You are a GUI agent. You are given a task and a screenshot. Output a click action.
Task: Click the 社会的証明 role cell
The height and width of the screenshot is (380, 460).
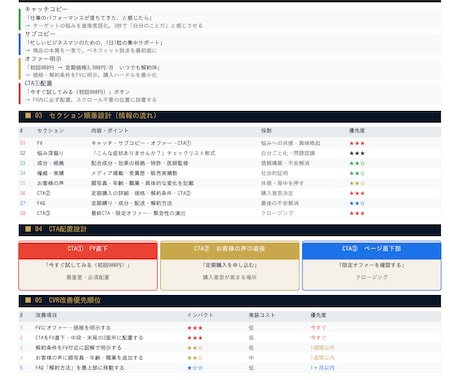(x=274, y=173)
